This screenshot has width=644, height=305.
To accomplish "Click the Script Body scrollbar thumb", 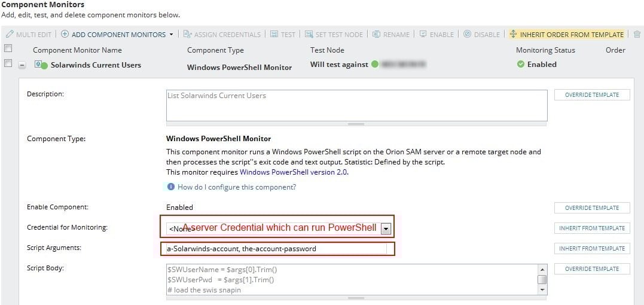I will click(x=542, y=279).
